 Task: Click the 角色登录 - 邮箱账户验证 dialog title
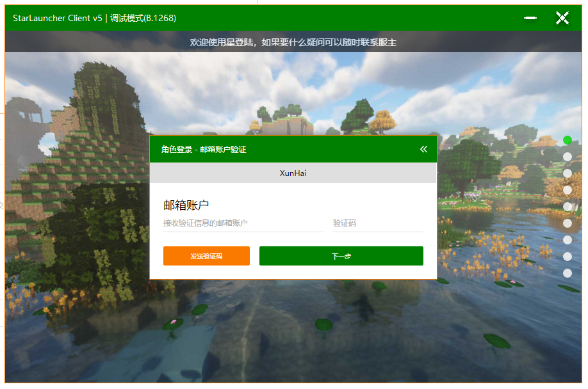(204, 149)
